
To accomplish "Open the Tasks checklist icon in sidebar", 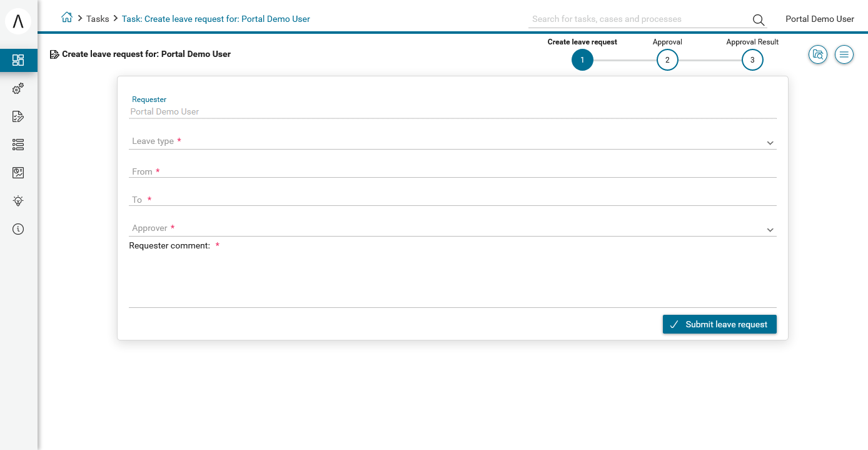I will [x=18, y=116].
